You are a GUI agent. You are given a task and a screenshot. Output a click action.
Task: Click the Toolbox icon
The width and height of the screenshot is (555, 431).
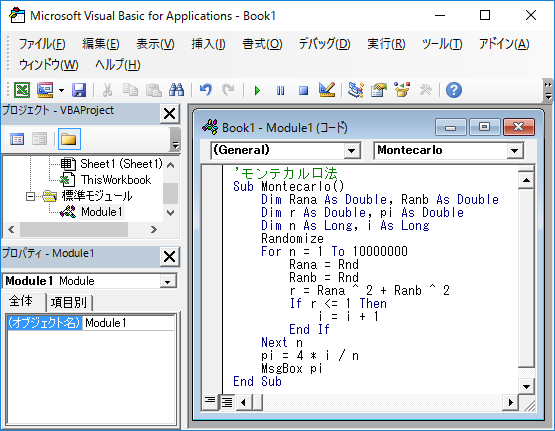425,90
